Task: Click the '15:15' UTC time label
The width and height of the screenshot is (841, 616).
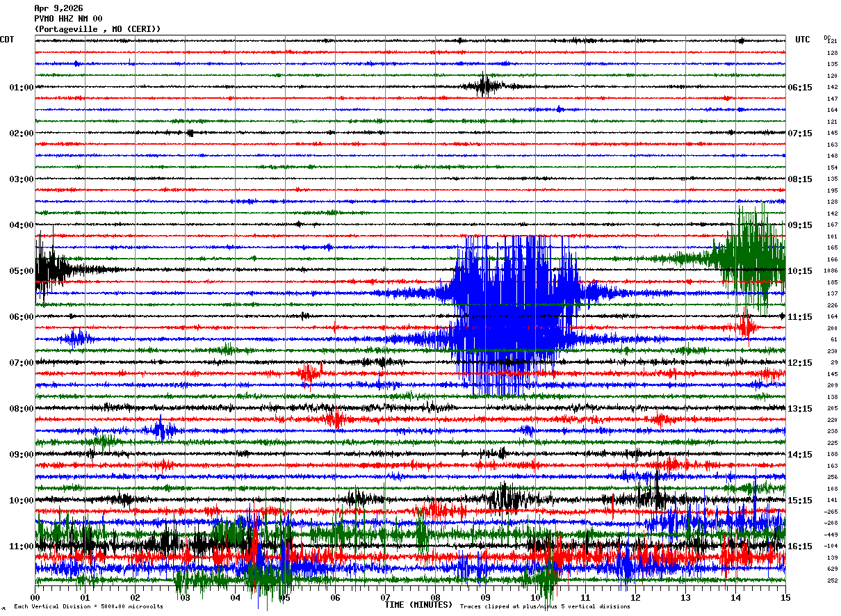Action: tap(800, 501)
